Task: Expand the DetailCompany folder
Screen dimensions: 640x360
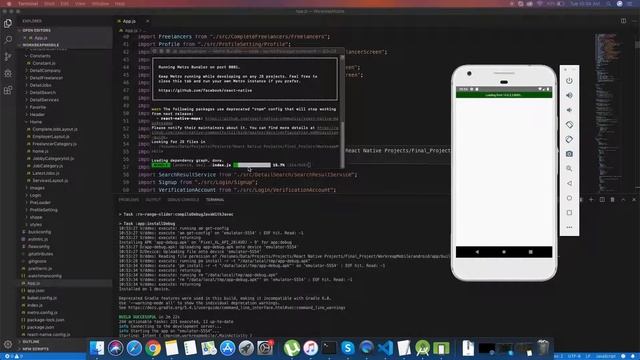Action: coord(45,71)
